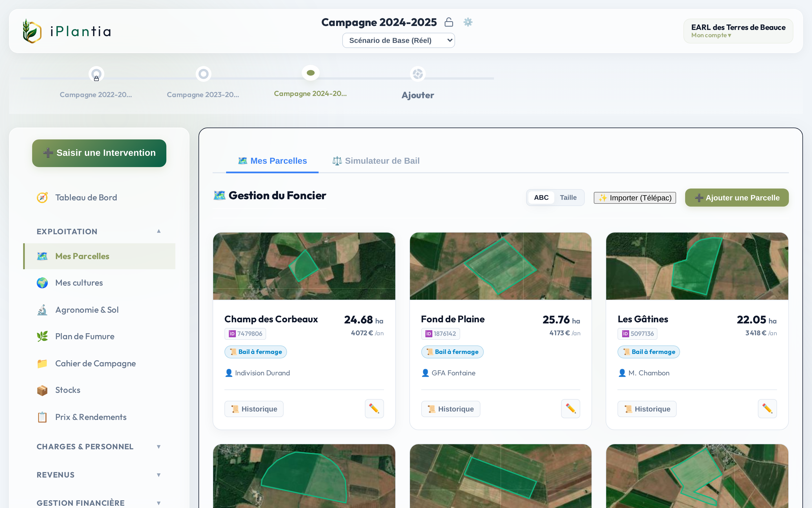Click owner M. Chambon
Image resolution: width=812 pixels, height=508 pixels.
click(644, 373)
